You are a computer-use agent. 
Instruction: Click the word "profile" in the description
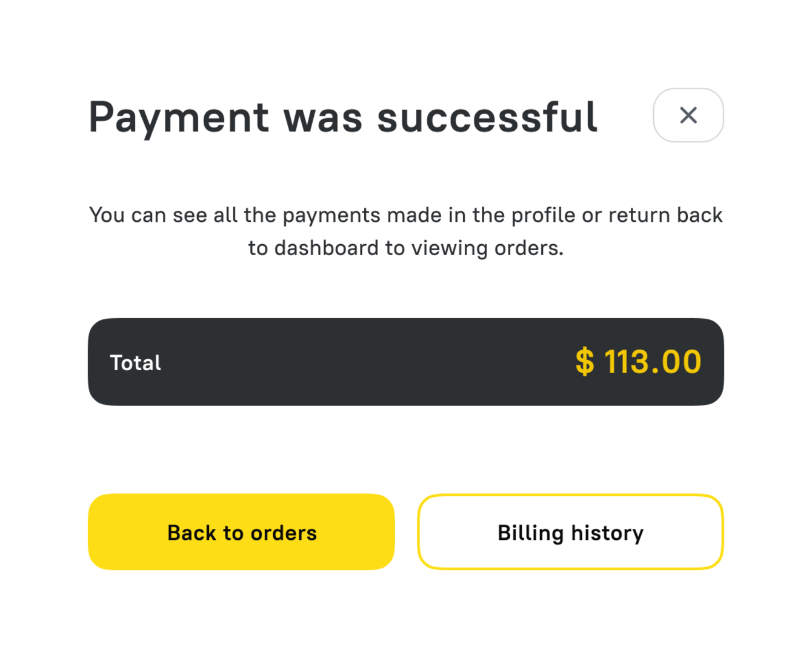[x=543, y=215]
